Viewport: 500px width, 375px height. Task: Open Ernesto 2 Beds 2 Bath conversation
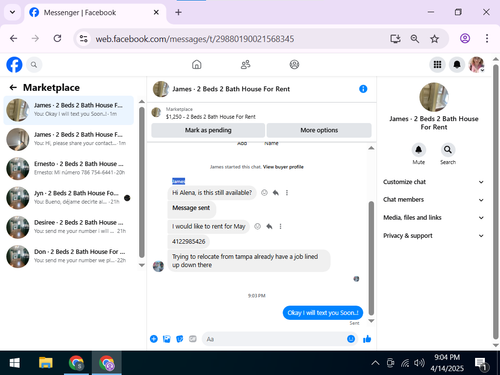click(69, 169)
